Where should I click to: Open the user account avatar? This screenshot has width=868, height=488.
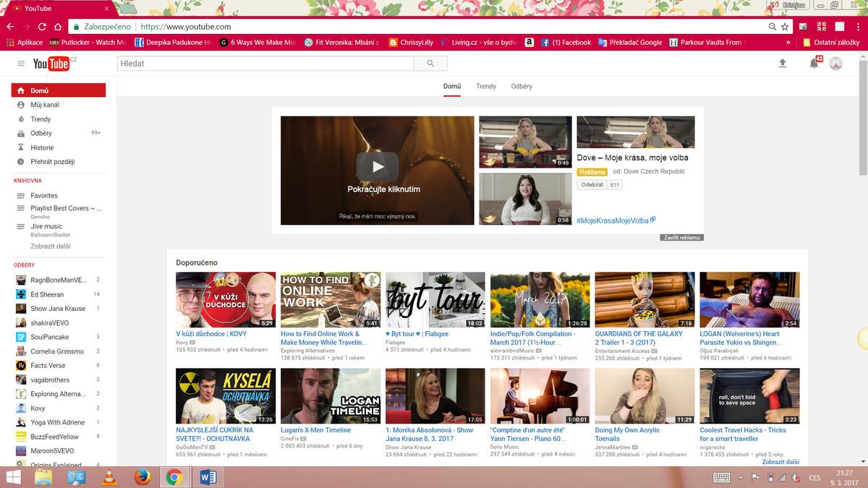(x=835, y=64)
